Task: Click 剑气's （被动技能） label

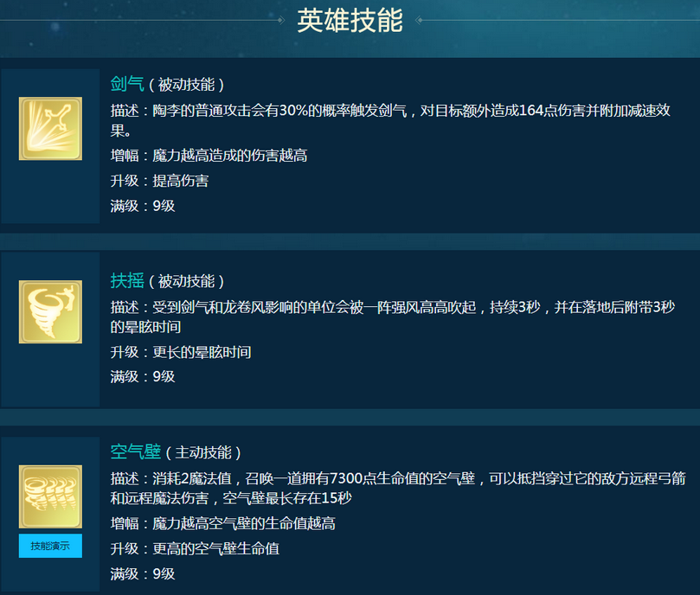Action: coord(186,85)
